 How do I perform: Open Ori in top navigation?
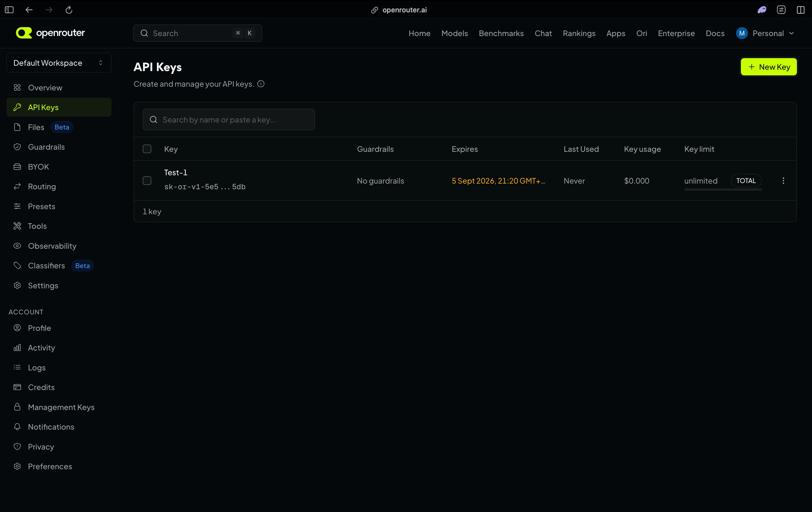(x=641, y=33)
